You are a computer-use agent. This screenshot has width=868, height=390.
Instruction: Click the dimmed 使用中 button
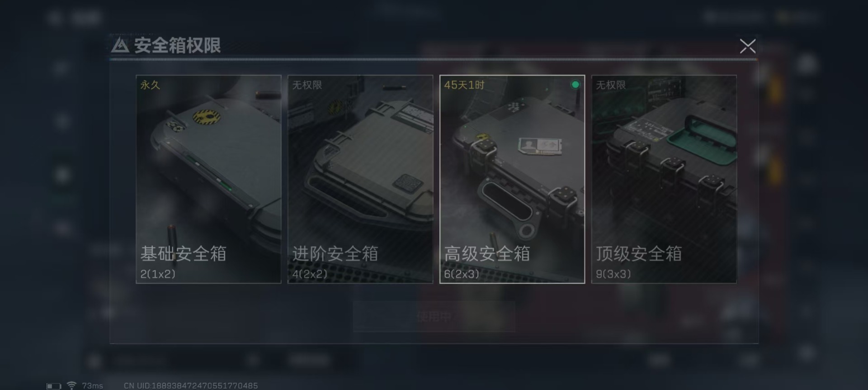434,317
